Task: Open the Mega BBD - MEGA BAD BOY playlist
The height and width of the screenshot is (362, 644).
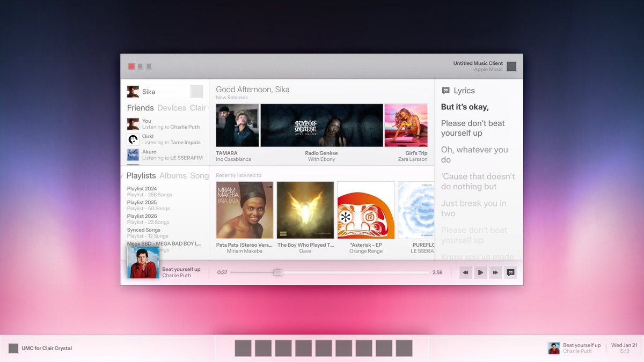Action: (164, 243)
